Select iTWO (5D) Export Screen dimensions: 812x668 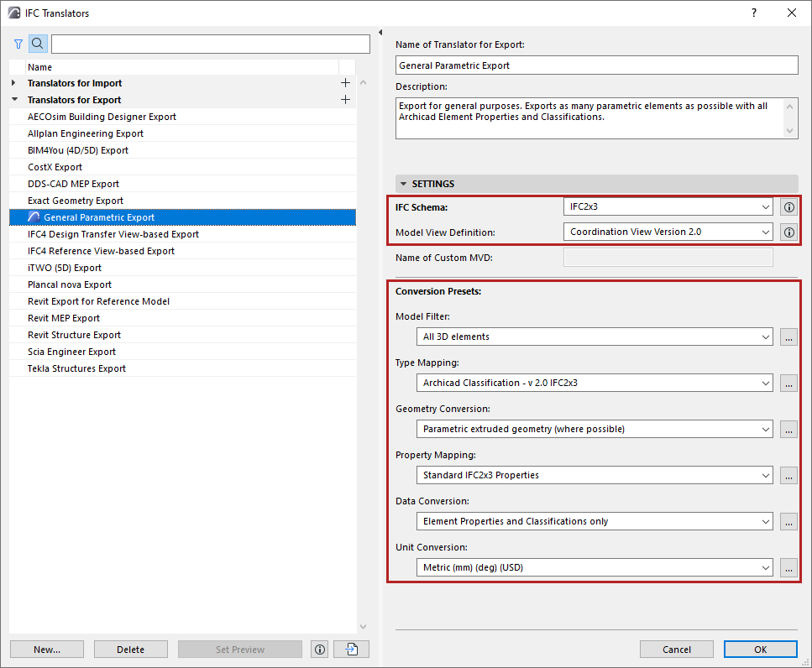tap(182, 268)
